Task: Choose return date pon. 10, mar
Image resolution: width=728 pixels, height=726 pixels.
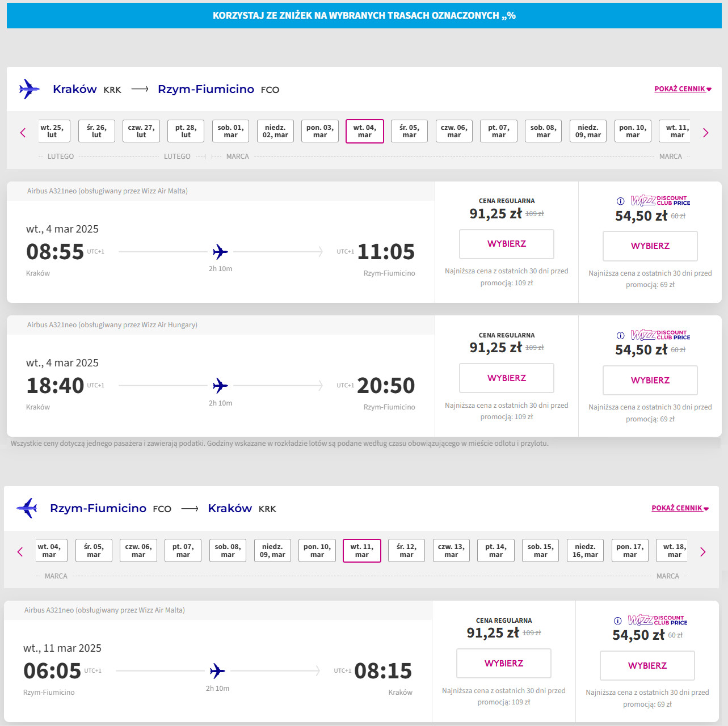Action: tap(317, 550)
